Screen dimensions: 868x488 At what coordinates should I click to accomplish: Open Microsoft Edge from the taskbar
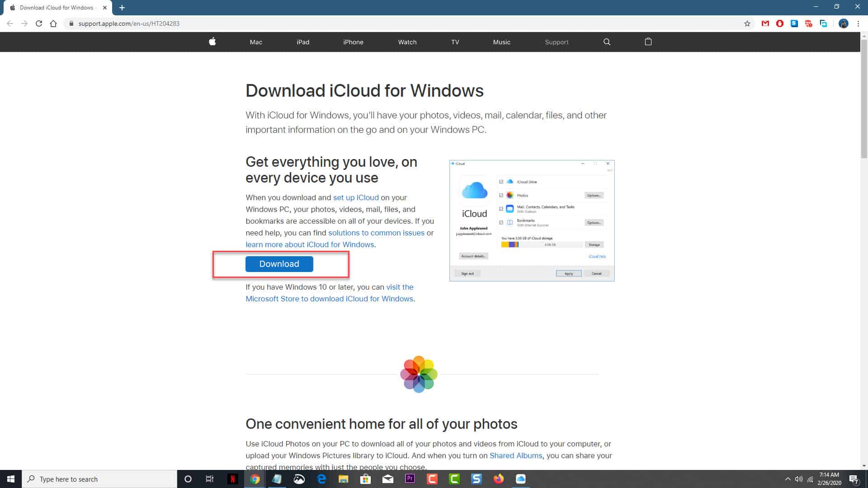tap(321, 479)
